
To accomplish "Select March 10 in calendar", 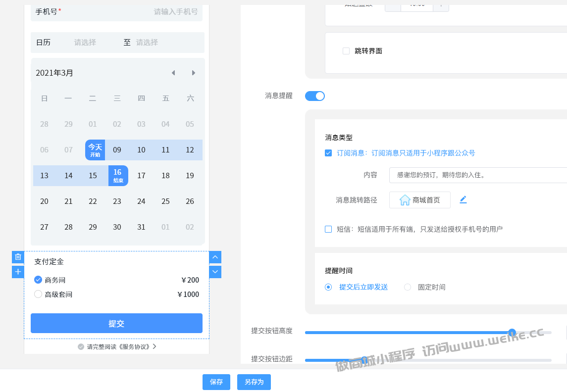I will tap(142, 150).
